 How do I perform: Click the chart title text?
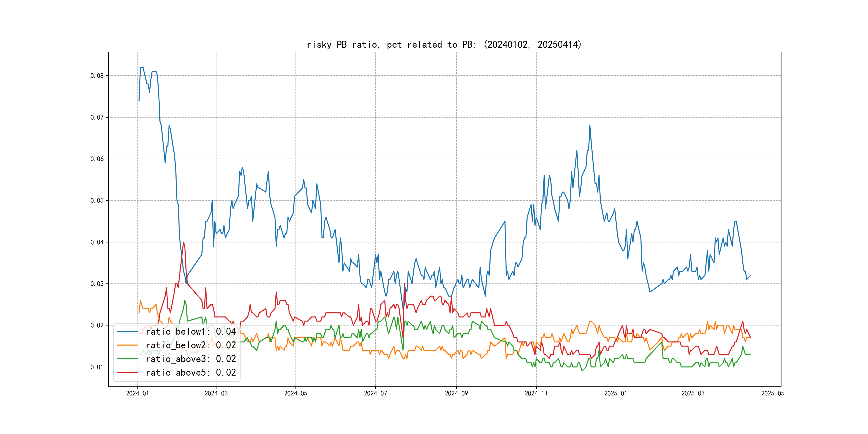click(444, 44)
